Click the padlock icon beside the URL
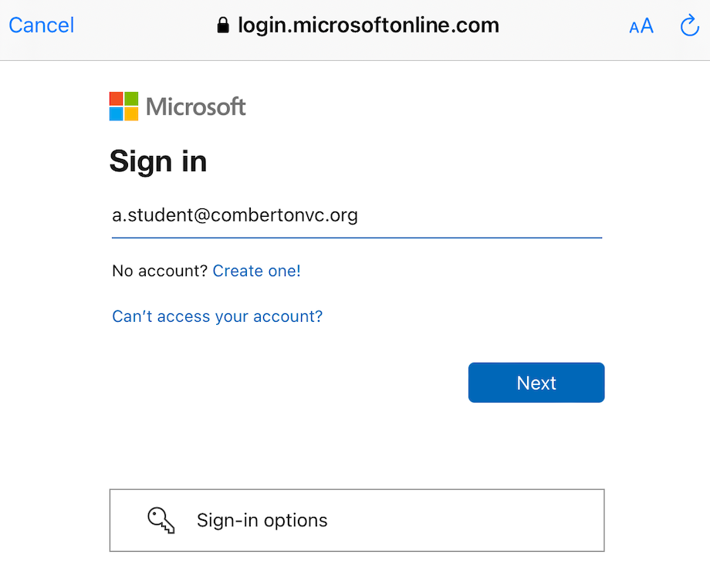This screenshot has width=710, height=588. [223, 25]
